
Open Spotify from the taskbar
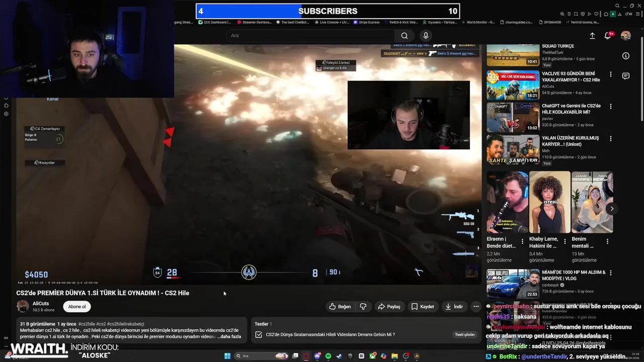pyautogui.click(x=328, y=356)
